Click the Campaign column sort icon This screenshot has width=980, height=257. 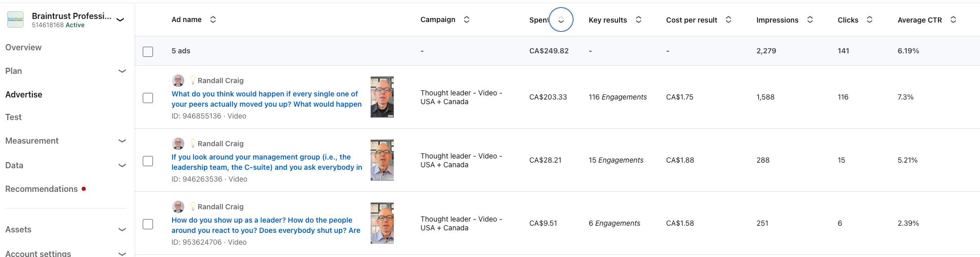(x=467, y=19)
